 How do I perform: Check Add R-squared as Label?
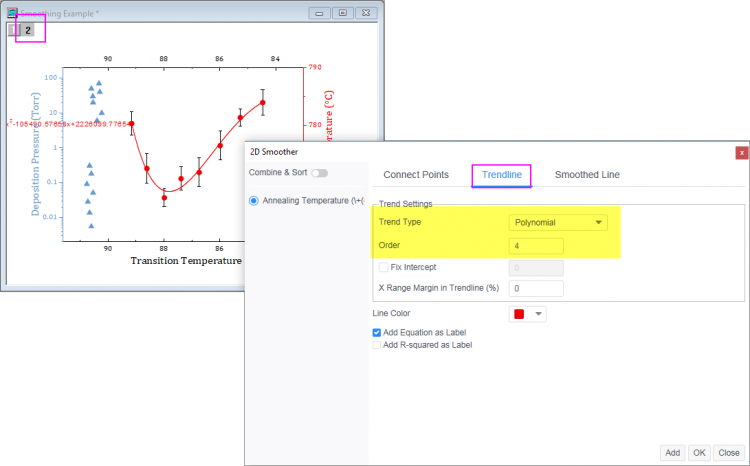coord(377,345)
